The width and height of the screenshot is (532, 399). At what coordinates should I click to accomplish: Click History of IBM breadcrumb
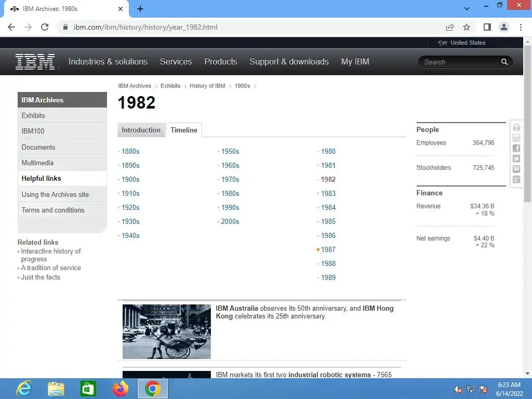(x=207, y=86)
